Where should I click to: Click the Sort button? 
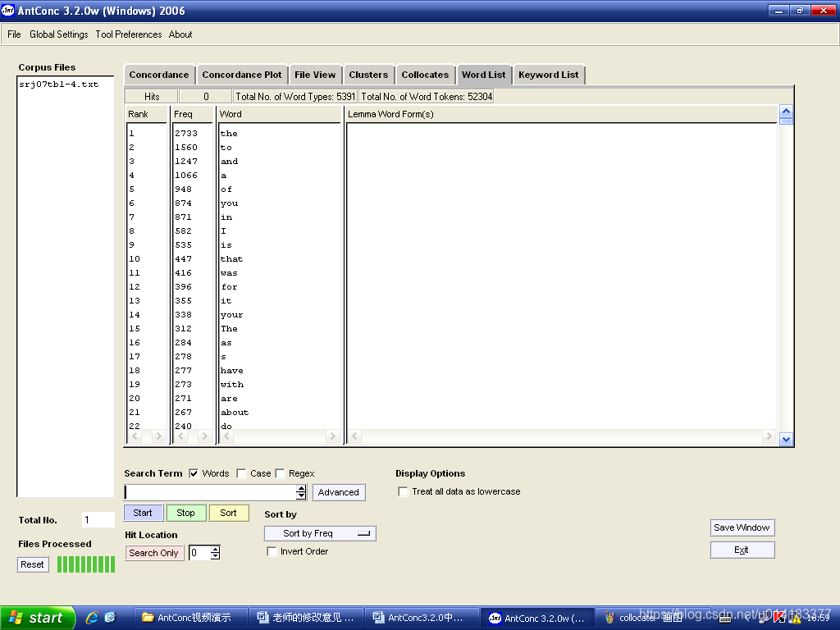coord(229,514)
